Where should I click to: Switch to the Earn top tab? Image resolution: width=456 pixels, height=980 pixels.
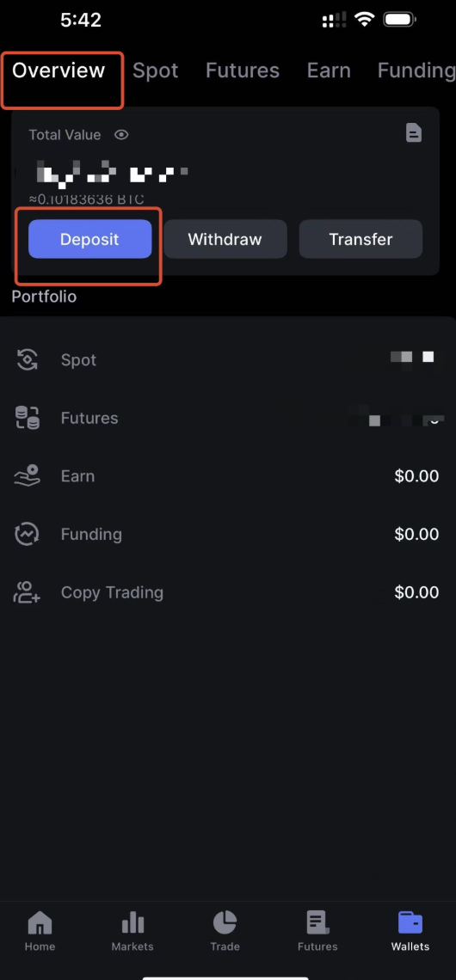coord(329,70)
